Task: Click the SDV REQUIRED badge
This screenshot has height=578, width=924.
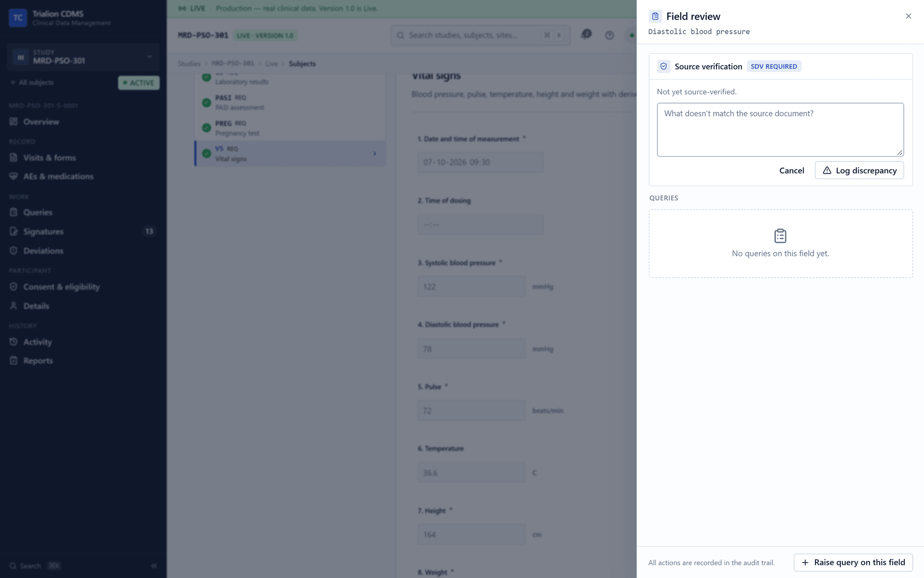Action: pos(774,66)
